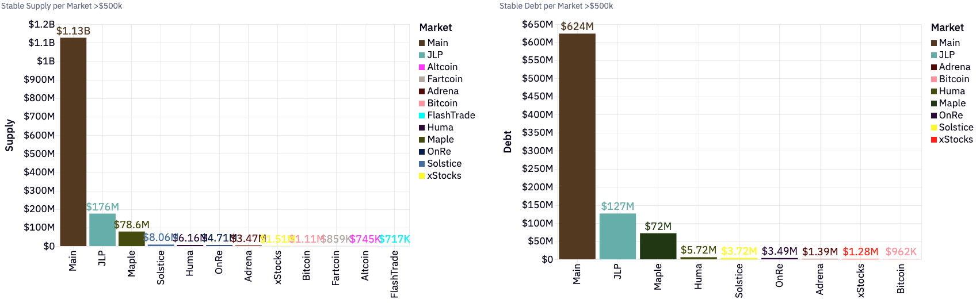Select the Altcoin legend entry
The width and height of the screenshot is (980, 303).
coord(442,67)
